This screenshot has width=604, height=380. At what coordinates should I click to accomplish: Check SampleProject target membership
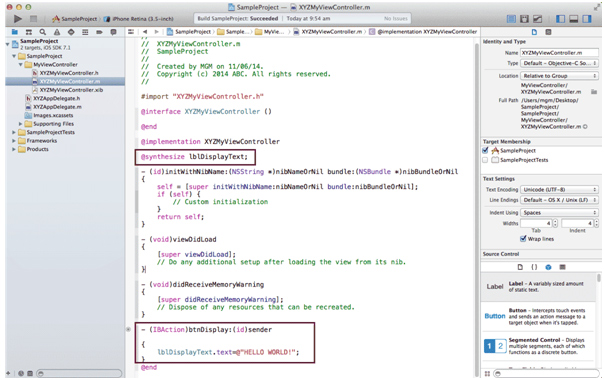click(485, 150)
